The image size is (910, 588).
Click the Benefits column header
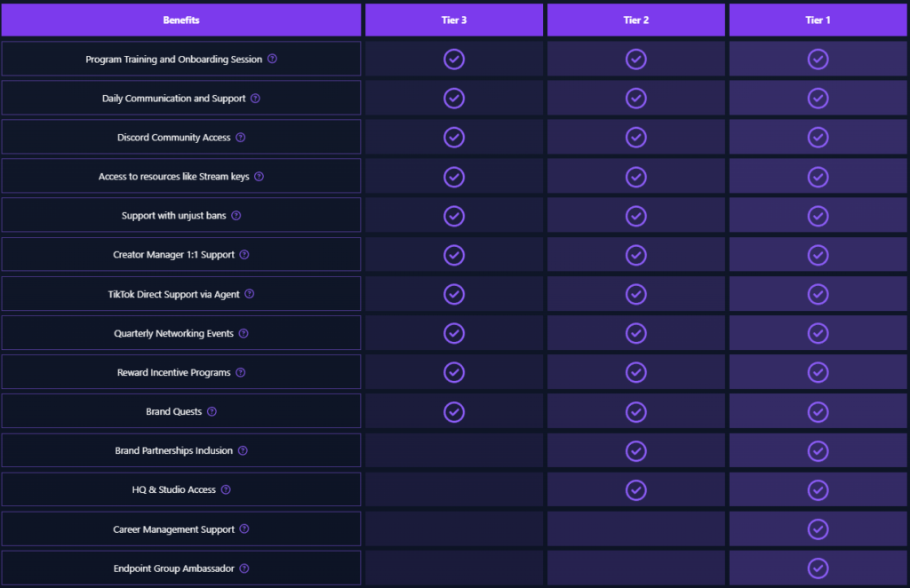181,20
